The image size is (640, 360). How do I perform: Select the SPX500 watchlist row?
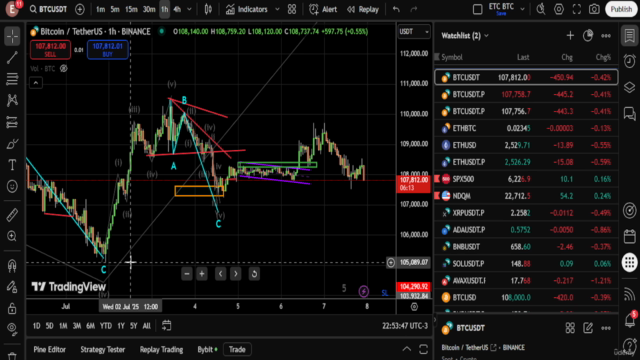tap(526, 179)
